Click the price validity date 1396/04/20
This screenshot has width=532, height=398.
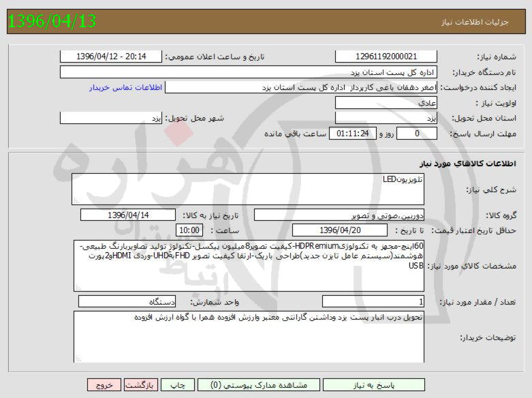tap(340, 230)
